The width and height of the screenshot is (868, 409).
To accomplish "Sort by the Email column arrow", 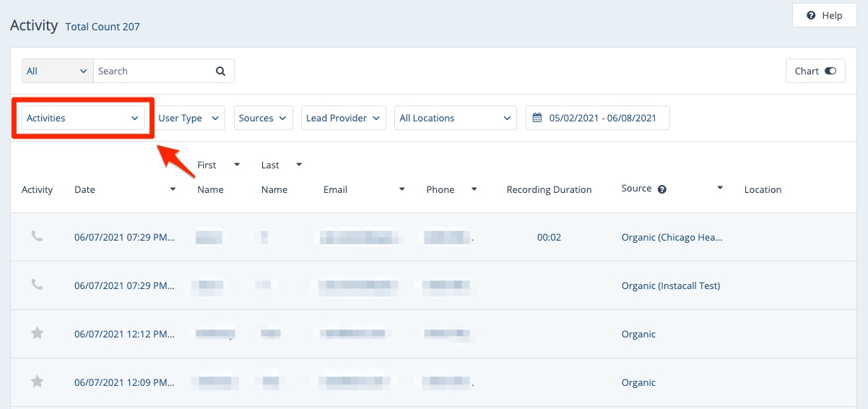I will coord(402,189).
